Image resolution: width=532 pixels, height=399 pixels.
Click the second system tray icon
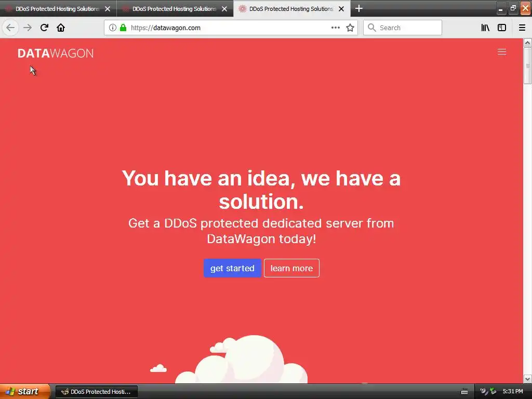click(x=493, y=392)
